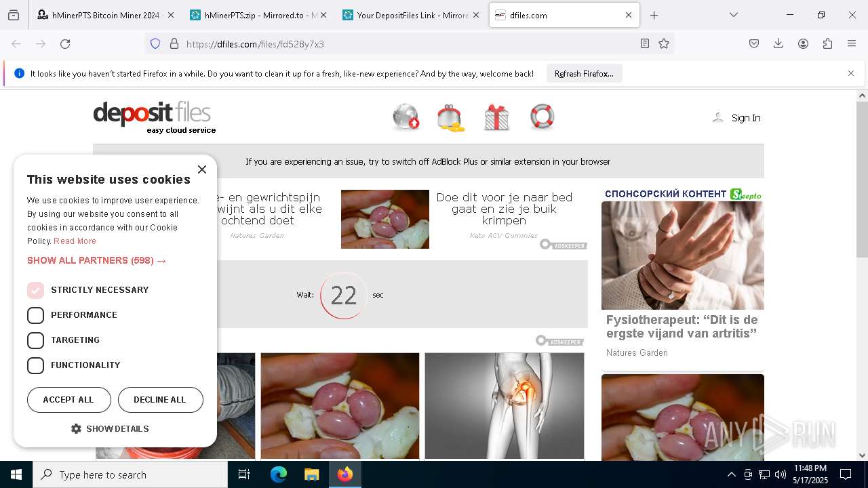Dismiss the Firefox refresh notification bar

click(x=851, y=73)
